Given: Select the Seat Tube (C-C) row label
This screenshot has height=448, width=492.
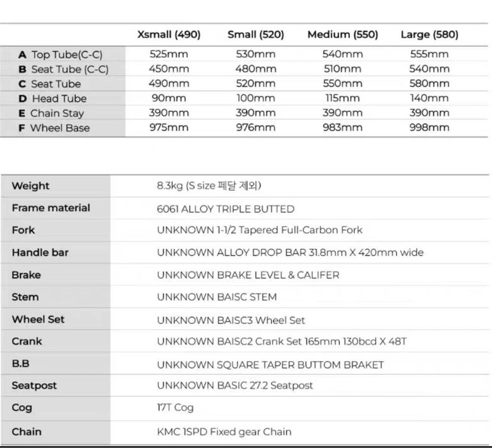Looking at the screenshot, I should (63, 69).
